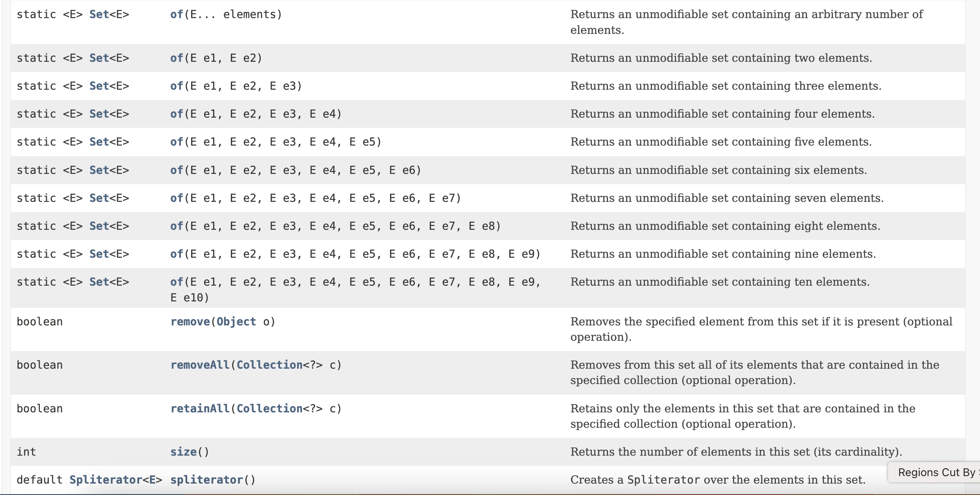Click the of link with two elements
980x495 pixels.
177,58
